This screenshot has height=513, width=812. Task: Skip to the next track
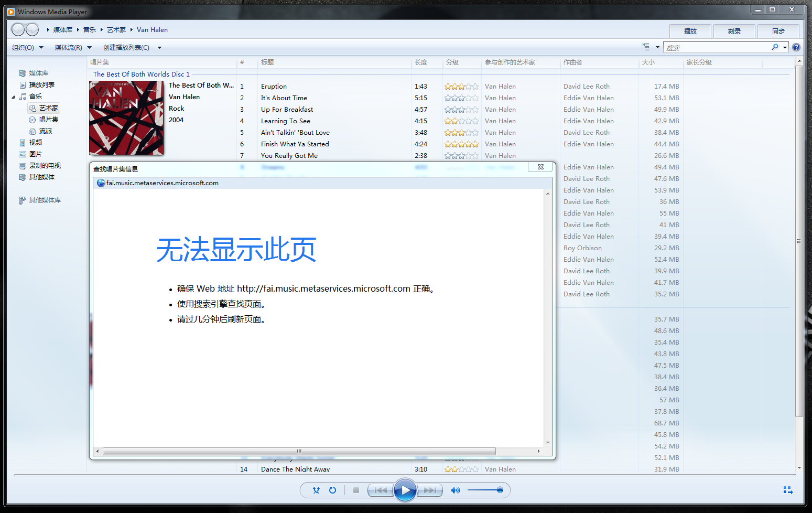click(x=430, y=490)
